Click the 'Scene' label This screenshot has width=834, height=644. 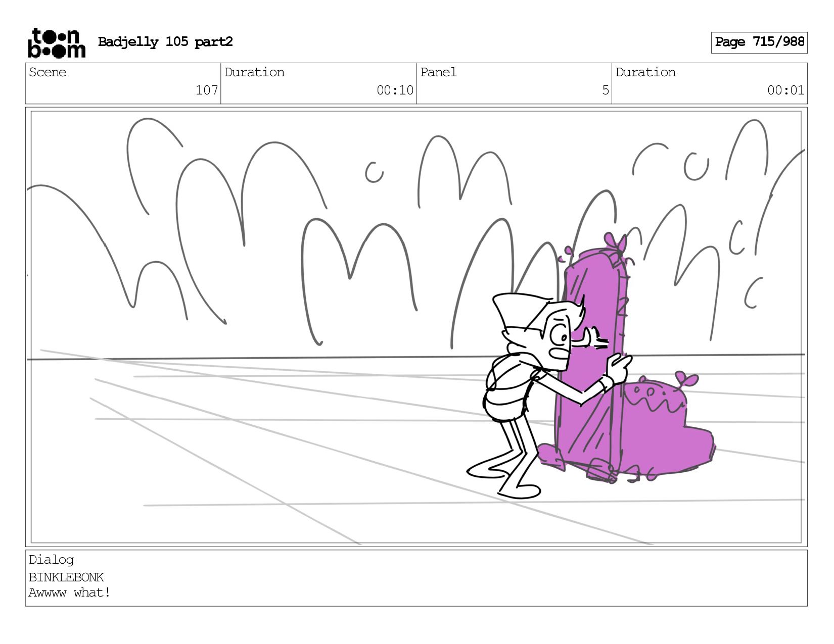tap(48, 72)
